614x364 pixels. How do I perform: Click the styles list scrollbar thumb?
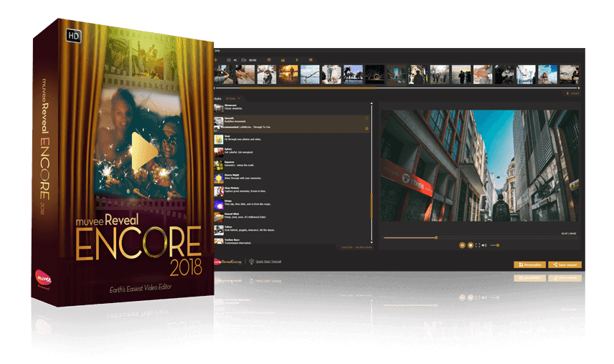[372, 206]
